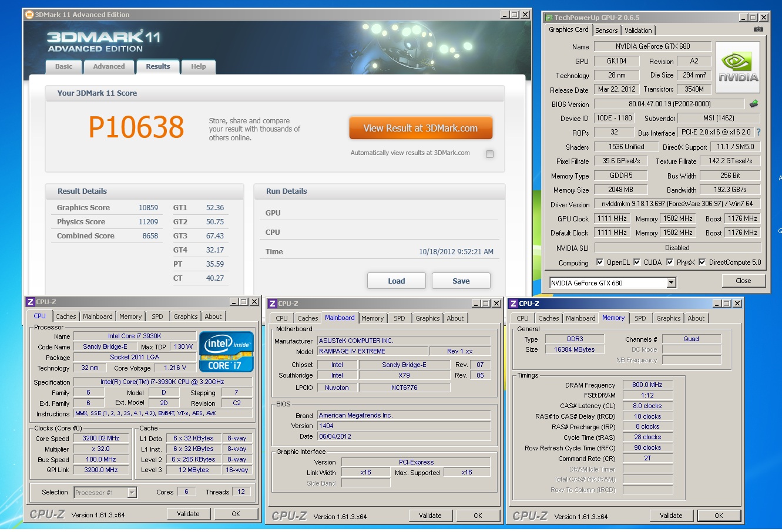Screen dimensions: 782x532
Task: Click the CPU-Z Memory window title icon
Action: [513, 304]
